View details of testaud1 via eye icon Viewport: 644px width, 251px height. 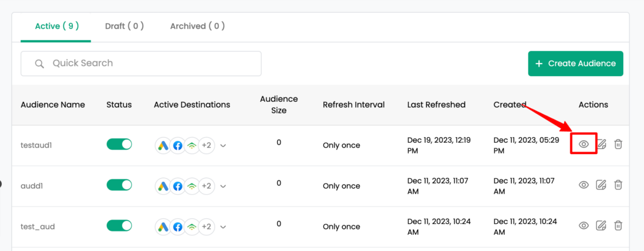[x=584, y=144]
